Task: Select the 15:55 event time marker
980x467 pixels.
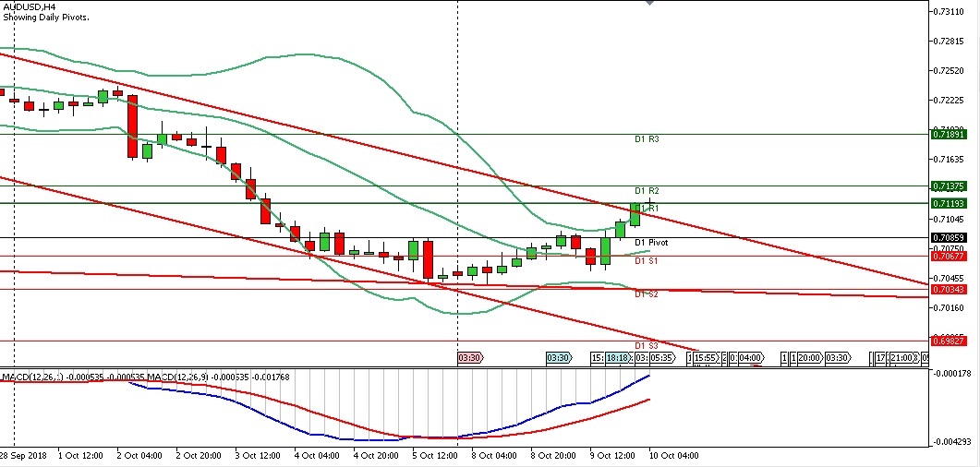Action: (x=706, y=357)
